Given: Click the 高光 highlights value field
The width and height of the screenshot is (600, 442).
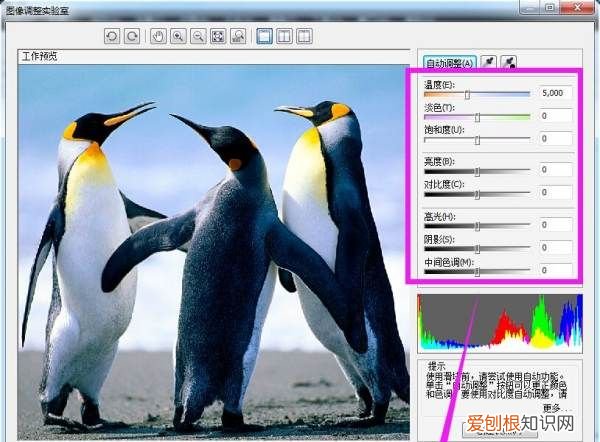Looking at the screenshot, I should pos(554,225).
